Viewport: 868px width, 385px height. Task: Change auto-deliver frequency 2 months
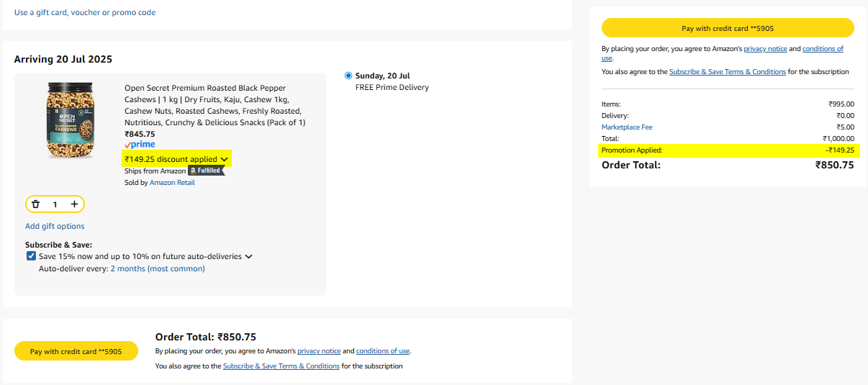pyautogui.click(x=158, y=268)
